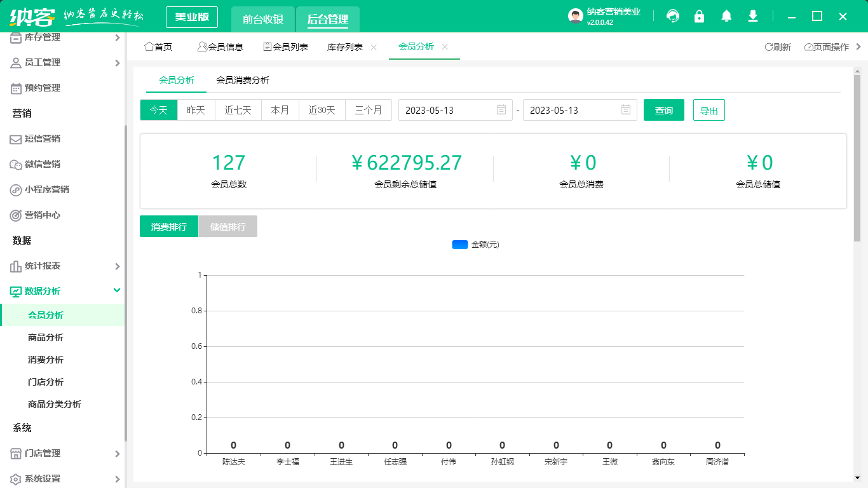The width and height of the screenshot is (868, 488).
Task: Click the customer service headset icon
Action: 673,17
